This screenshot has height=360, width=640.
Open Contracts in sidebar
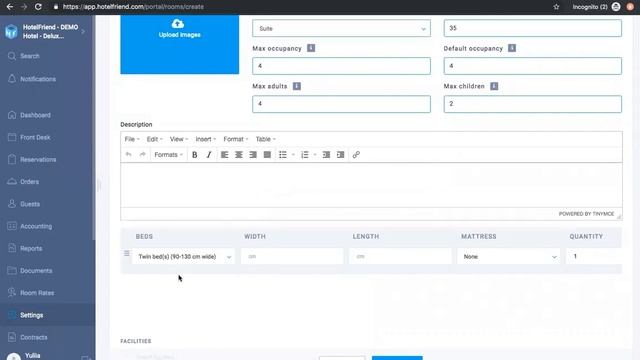[33, 338]
